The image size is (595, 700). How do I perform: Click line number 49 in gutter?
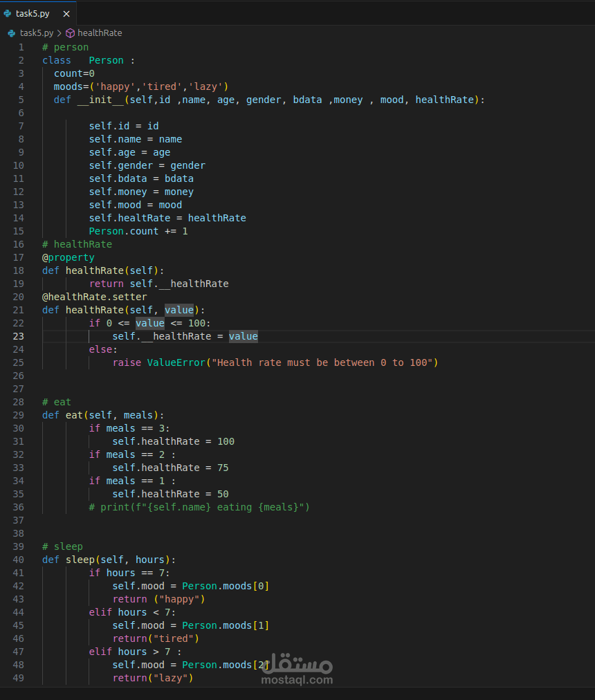click(x=18, y=678)
